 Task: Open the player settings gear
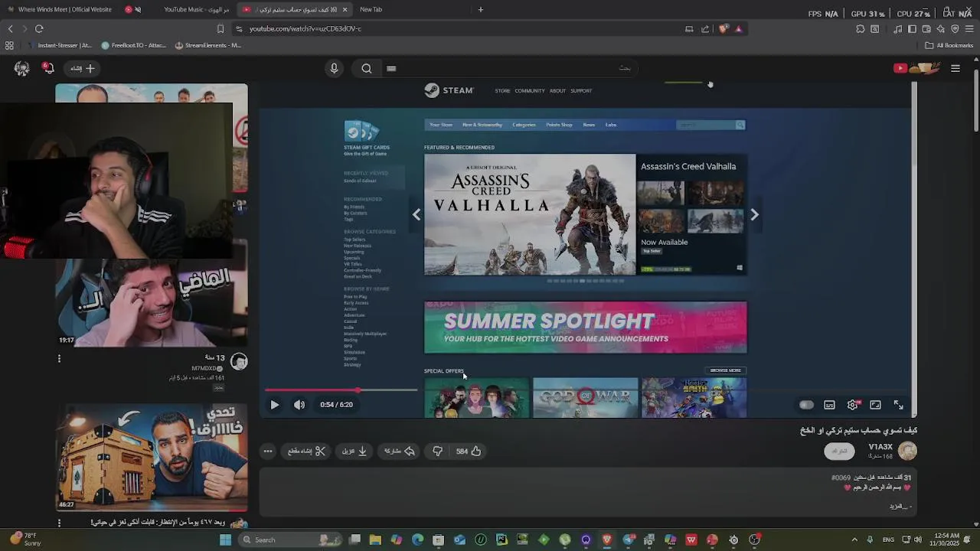click(853, 405)
